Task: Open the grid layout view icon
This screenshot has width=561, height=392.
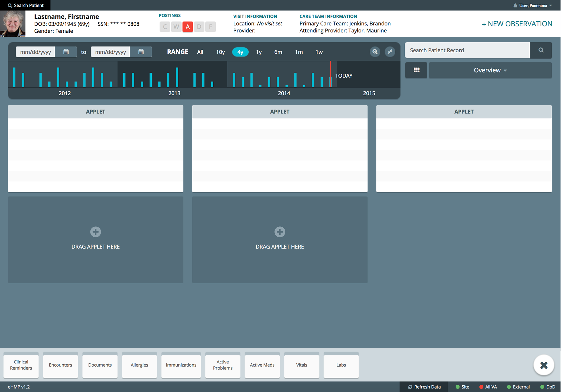Action: (x=416, y=70)
